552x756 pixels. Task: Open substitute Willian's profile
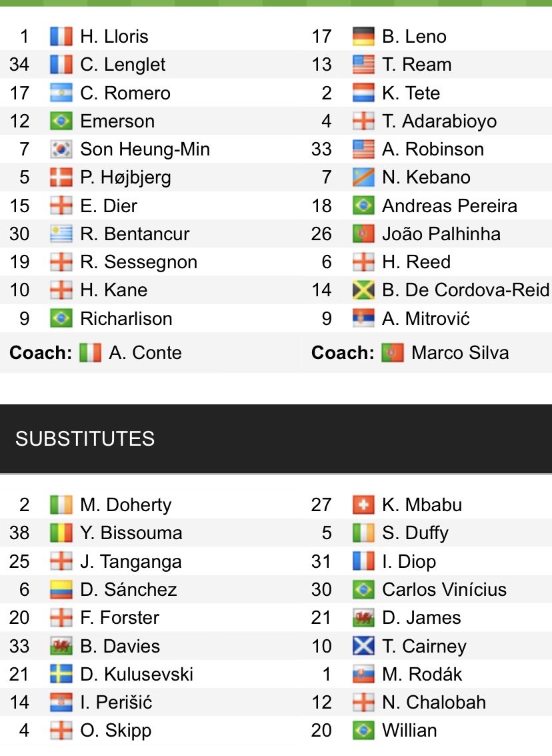(409, 730)
